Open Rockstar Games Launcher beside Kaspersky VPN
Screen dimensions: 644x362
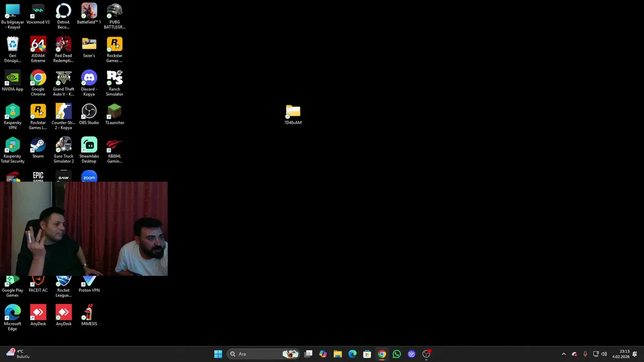[x=38, y=117]
